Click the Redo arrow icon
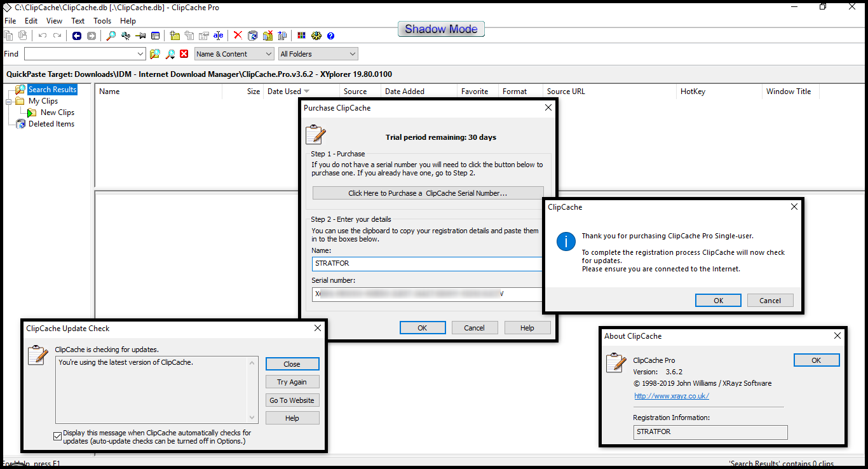The width and height of the screenshot is (868, 469). click(x=57, y=36)
